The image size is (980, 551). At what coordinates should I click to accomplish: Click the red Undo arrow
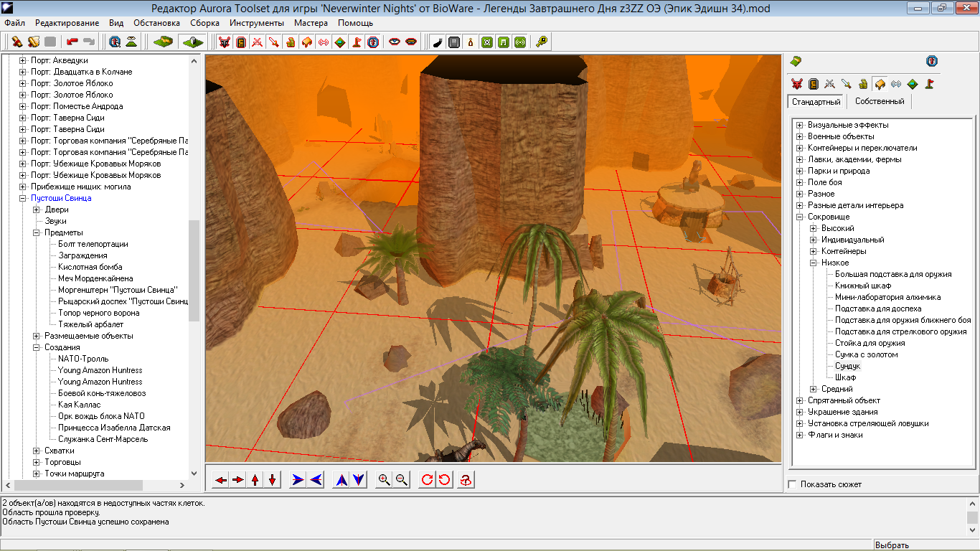click(x=72, y=42)
